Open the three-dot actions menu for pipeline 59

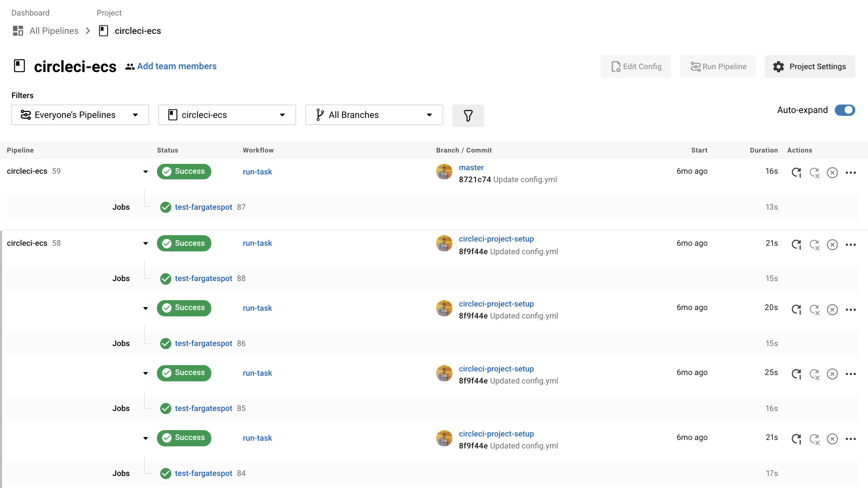tap(851, 172)
